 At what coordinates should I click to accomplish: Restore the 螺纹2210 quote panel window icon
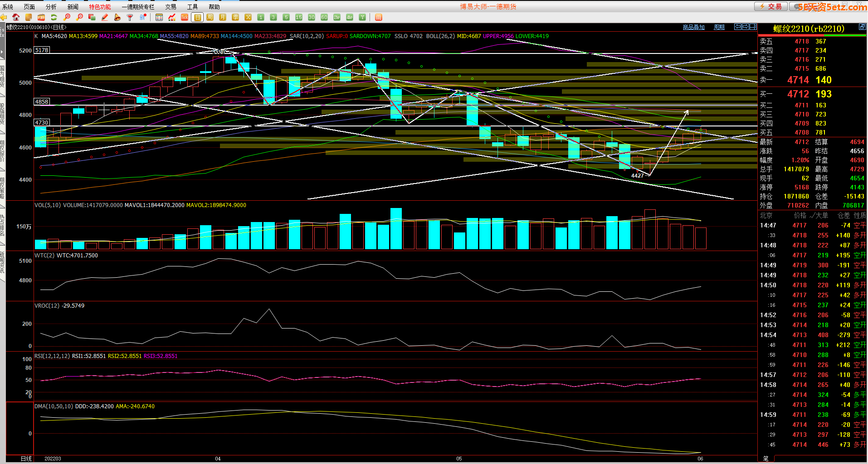tap(862, 27)
